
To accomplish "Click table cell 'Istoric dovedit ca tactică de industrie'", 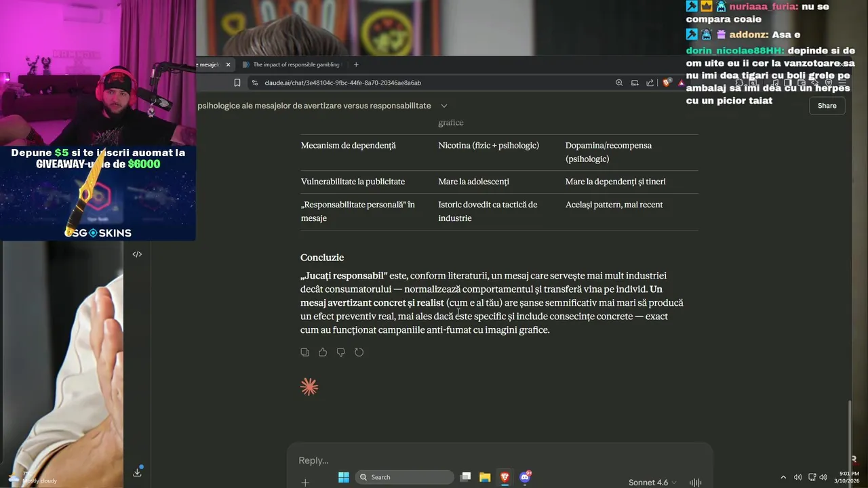I will click(x=488, y=211).
